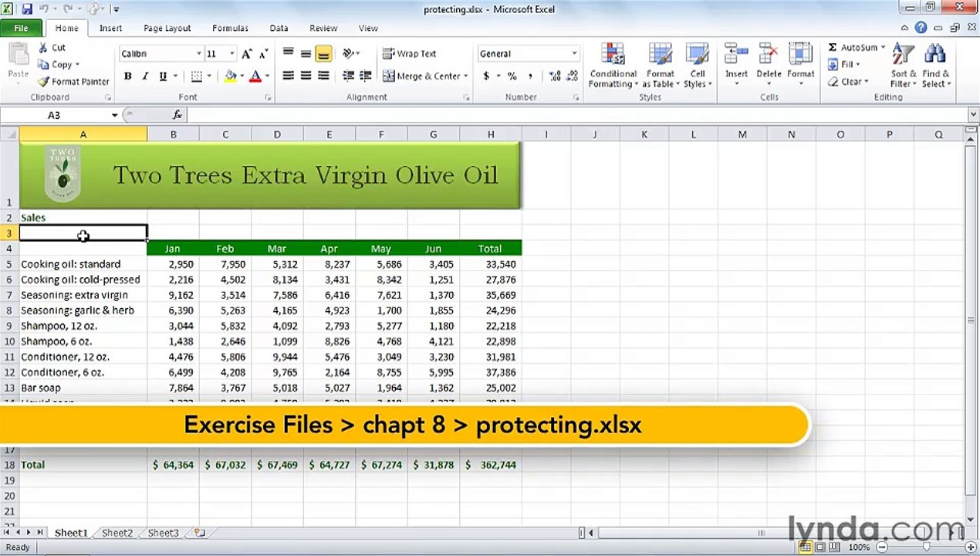This screenshot has height=556, width=980.
Task: Toggle Bottom Align button
Action: (323, 53)
